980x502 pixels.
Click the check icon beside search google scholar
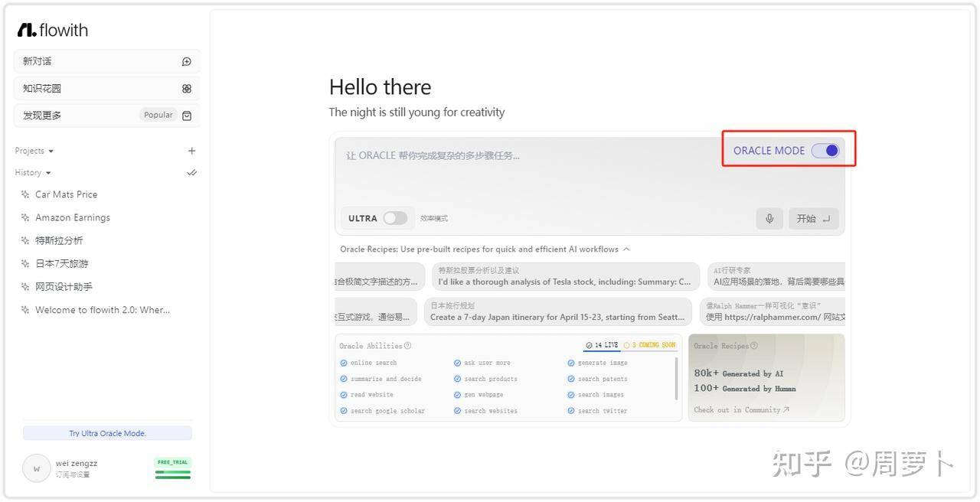click(344, 411)
